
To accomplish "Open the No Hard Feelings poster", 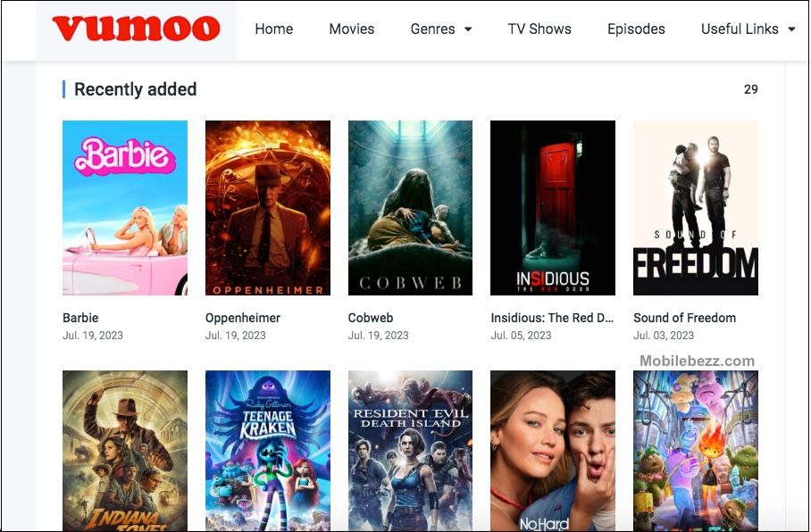I will pos(553,451).
